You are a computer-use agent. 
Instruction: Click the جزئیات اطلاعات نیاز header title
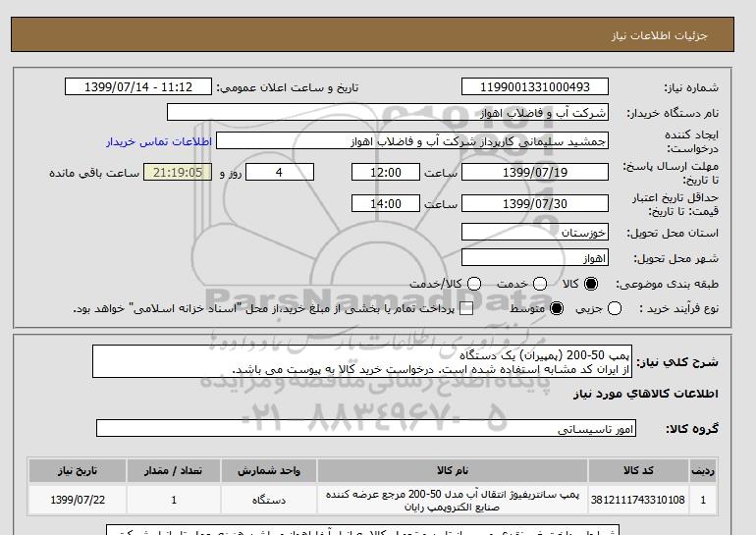[659, 35]
